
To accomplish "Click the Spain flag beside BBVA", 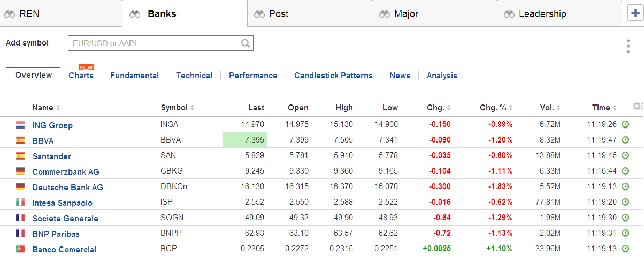I will (x=20, y=140).
